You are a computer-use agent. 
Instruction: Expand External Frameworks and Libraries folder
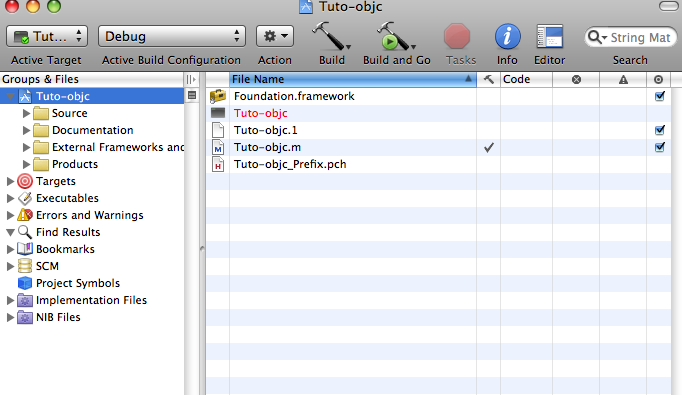(26, 147)
